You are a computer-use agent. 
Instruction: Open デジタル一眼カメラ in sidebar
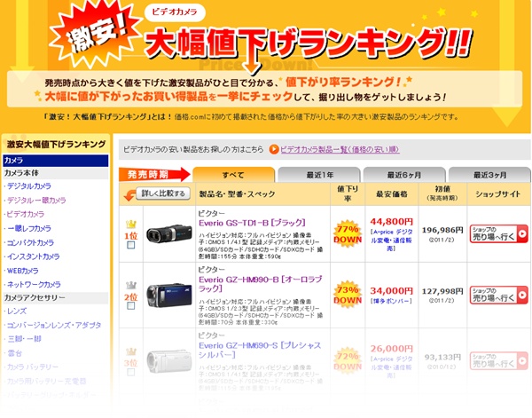pos(36,201)
